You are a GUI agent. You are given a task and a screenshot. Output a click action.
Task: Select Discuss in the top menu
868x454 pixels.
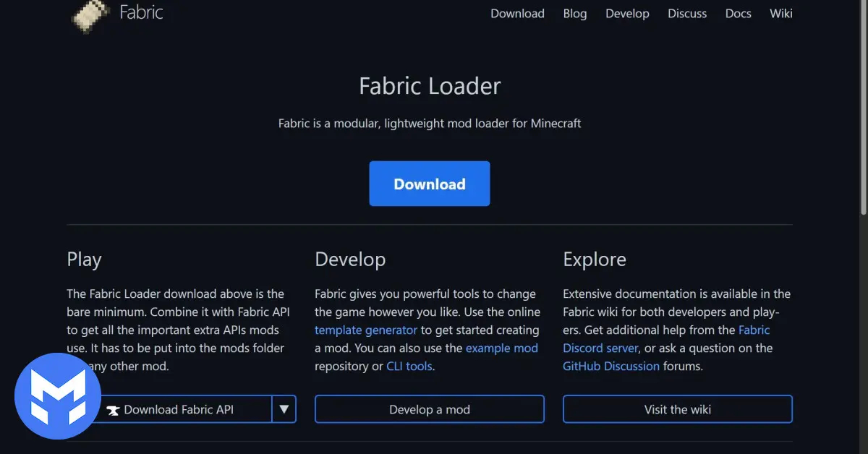[687, 14]
